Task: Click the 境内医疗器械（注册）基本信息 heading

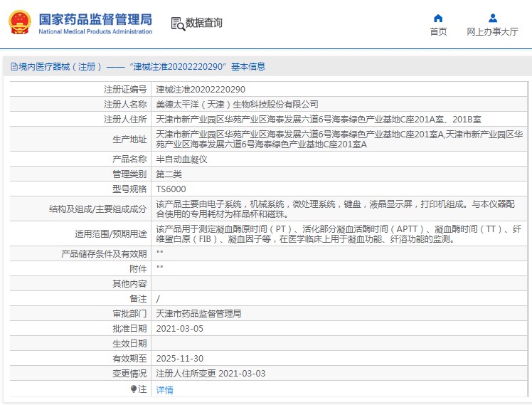Action: point(142,66)
